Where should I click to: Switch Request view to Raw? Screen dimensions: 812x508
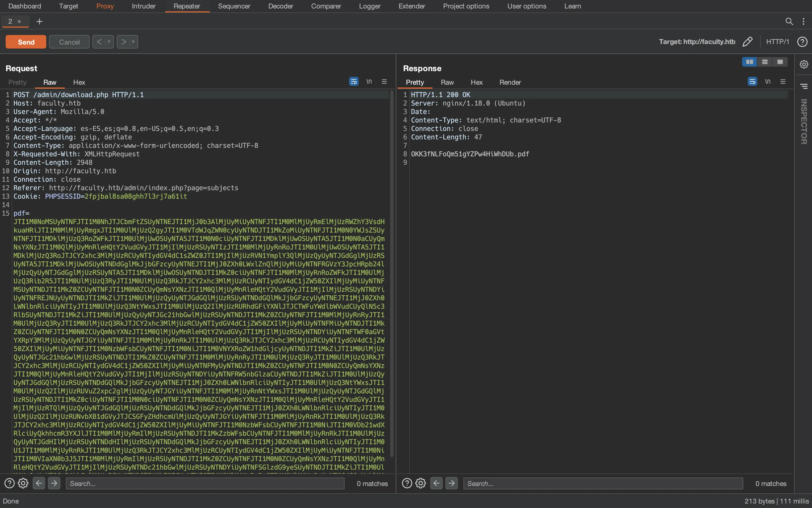[x=50, y=82]
